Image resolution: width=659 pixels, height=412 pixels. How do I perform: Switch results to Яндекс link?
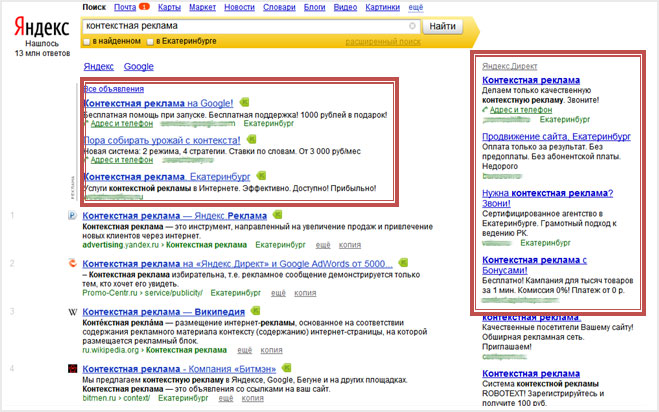coord(98,66)
